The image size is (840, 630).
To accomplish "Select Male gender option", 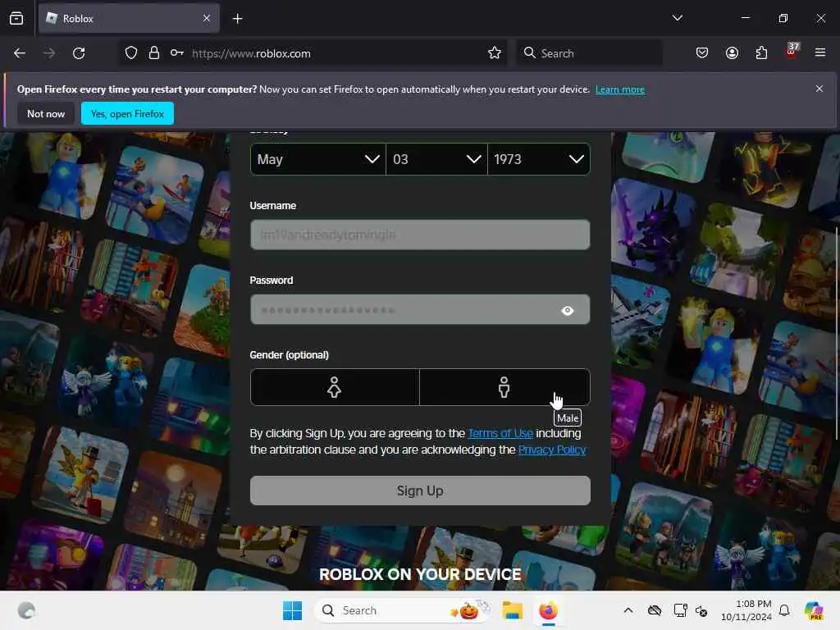I will tap(504, 387).
